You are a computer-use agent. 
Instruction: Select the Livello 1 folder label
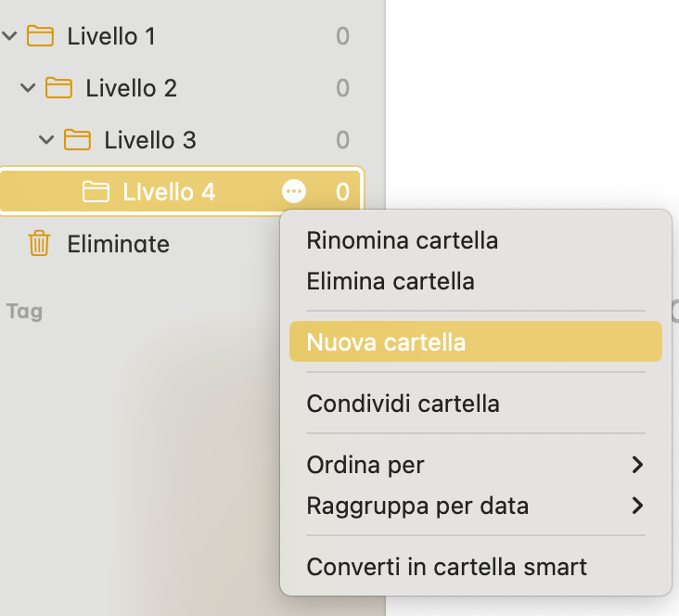(111, 36)
